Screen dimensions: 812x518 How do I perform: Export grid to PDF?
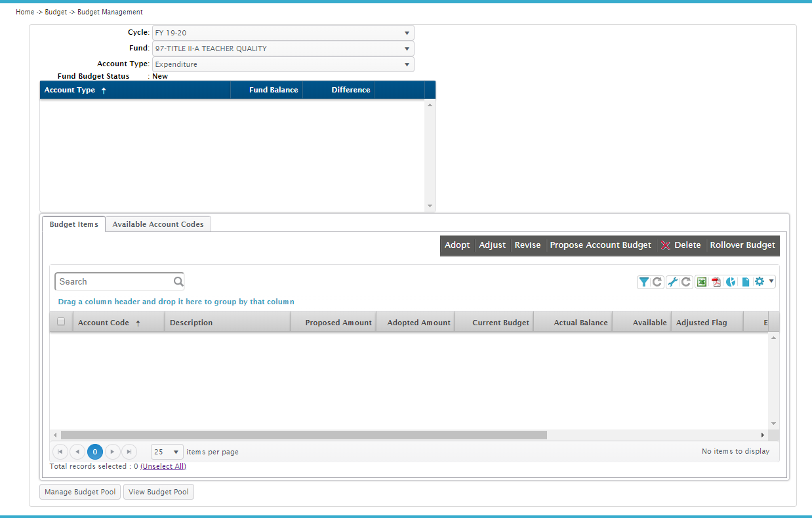point(716,282)
